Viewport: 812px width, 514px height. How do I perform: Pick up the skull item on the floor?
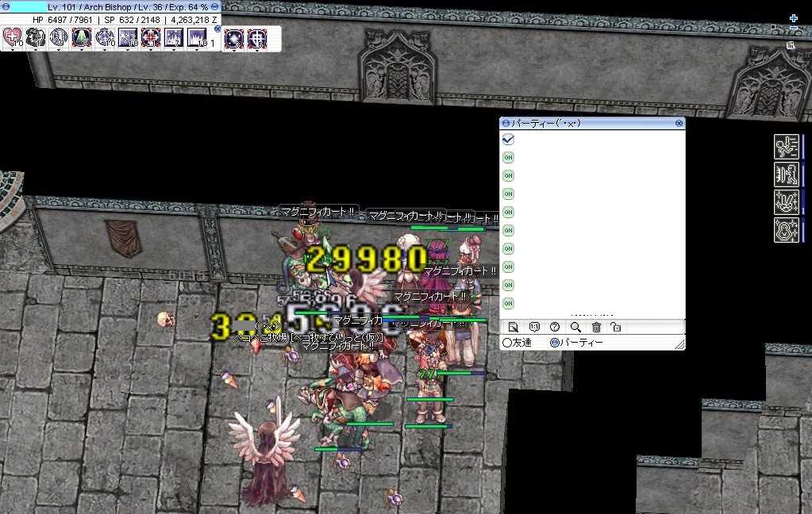(166, 320)
